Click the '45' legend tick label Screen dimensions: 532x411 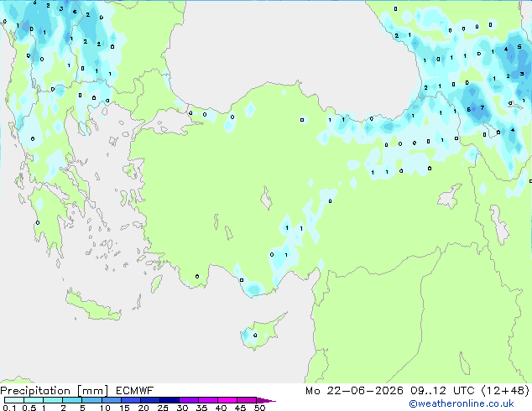(240, 408)
